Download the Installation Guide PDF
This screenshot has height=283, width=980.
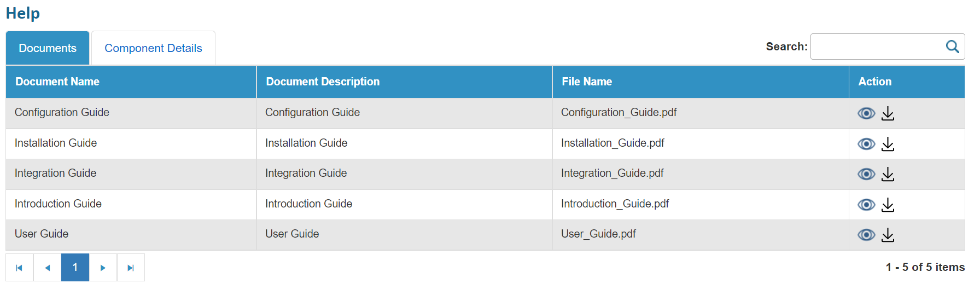point(888,144)
